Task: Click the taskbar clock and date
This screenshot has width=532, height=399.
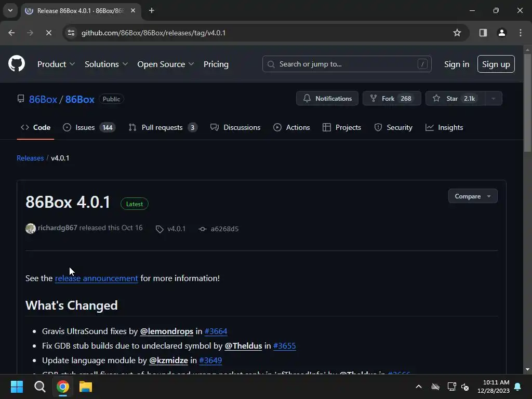Action: tap(494, 387)
